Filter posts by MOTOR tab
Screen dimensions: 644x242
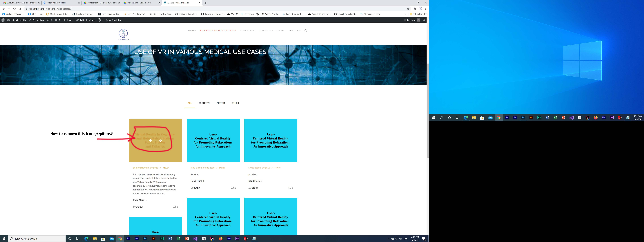[x=221, y=103]
